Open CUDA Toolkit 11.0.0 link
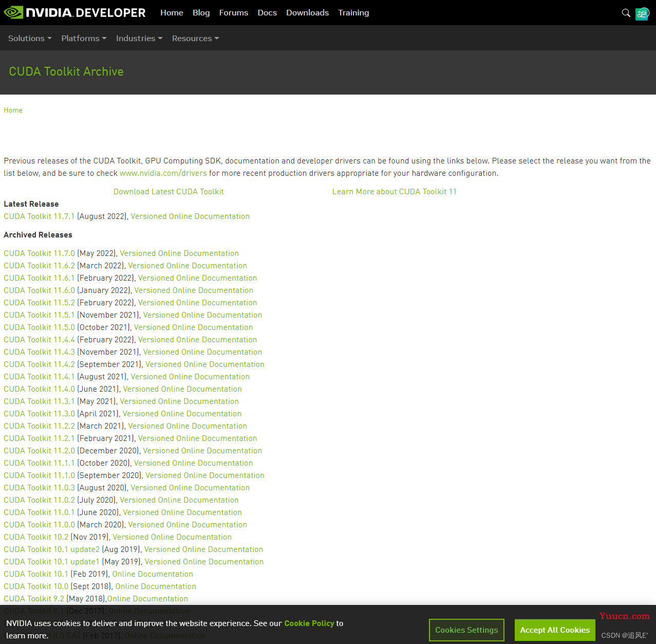 [39, 525]
